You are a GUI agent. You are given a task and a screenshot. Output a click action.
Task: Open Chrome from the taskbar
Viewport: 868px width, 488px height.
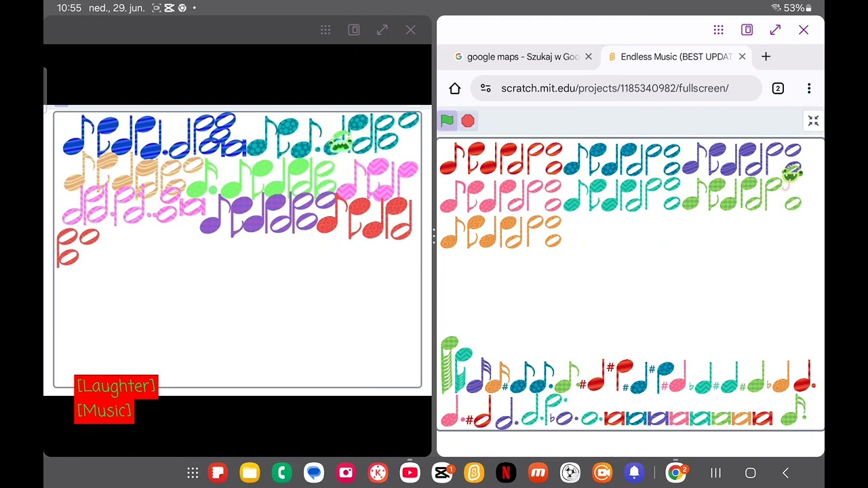(x=676, y=473)
